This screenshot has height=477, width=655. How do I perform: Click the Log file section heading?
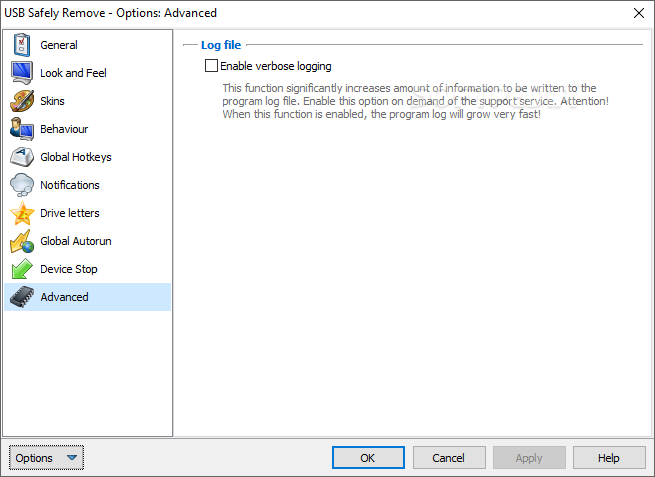pos(221,45)
